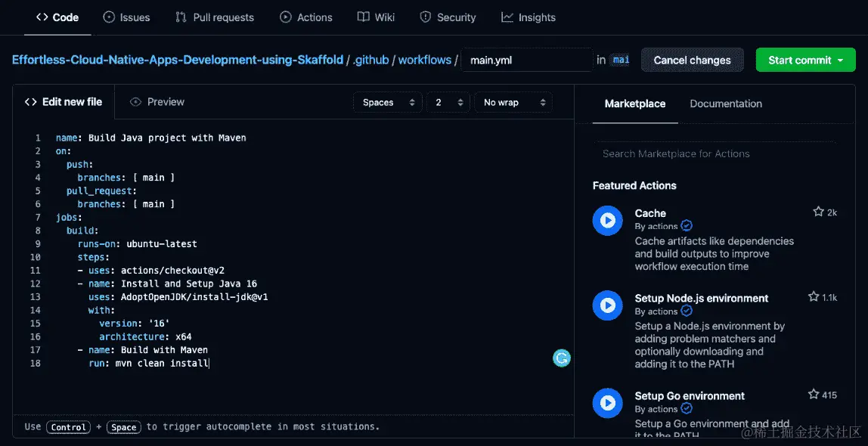Click the 'jobs:' code line
Image resolution: width=868 pixels, height=446 pixels.
click(x=69, y=218)
